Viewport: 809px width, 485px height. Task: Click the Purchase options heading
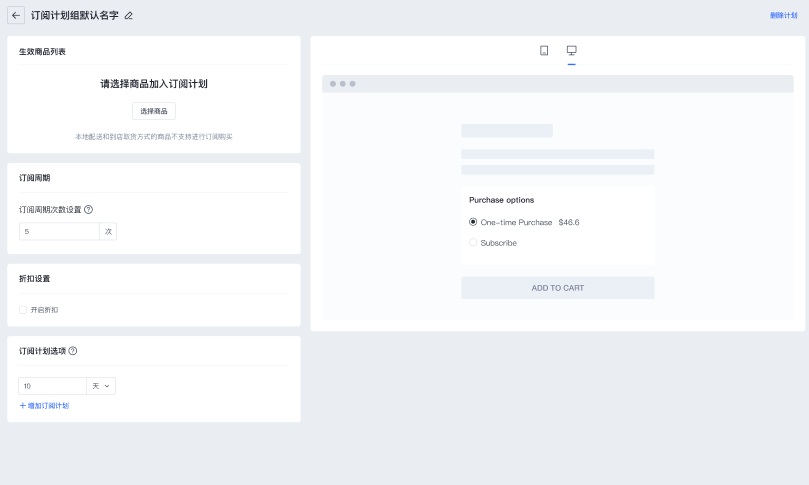501,200
